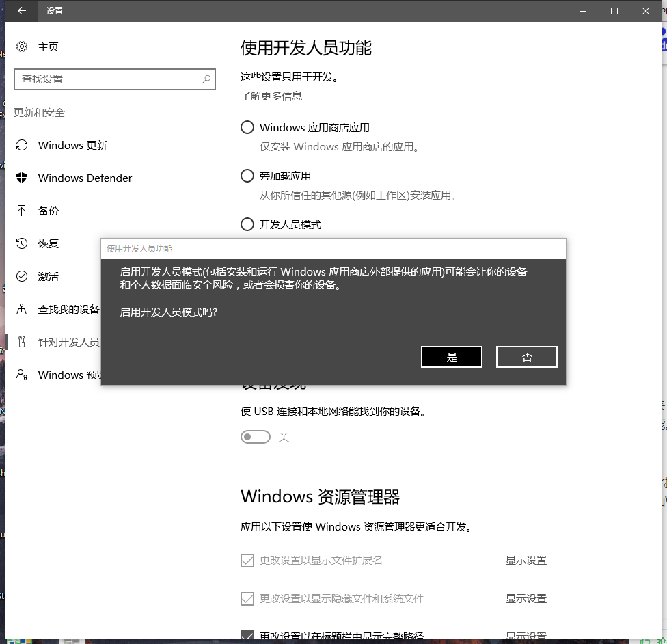Maximize the 设置 window
The width and height of the screenshot is (667, 644).
pos(614,11)
